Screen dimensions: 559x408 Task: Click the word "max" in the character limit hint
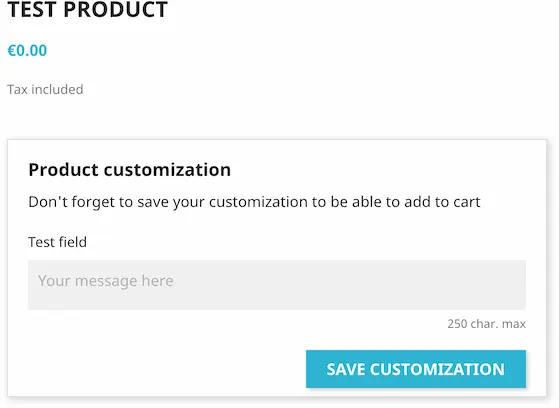coord(514,324)
